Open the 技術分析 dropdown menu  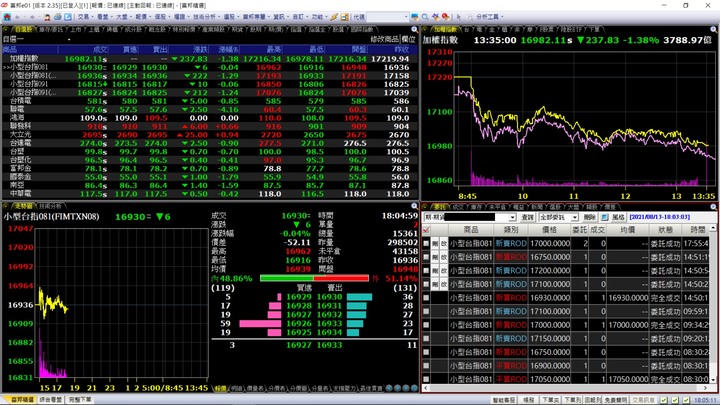(x=206, y=17)
